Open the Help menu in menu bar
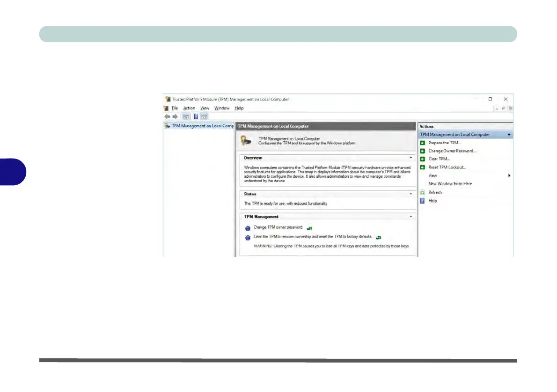 pos(239,109)
